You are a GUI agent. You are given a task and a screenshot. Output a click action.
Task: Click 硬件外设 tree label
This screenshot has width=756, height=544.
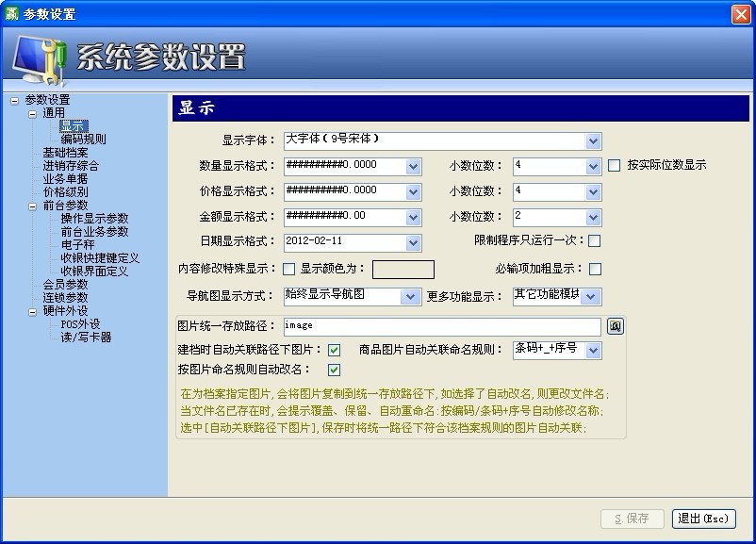[66, 310]
